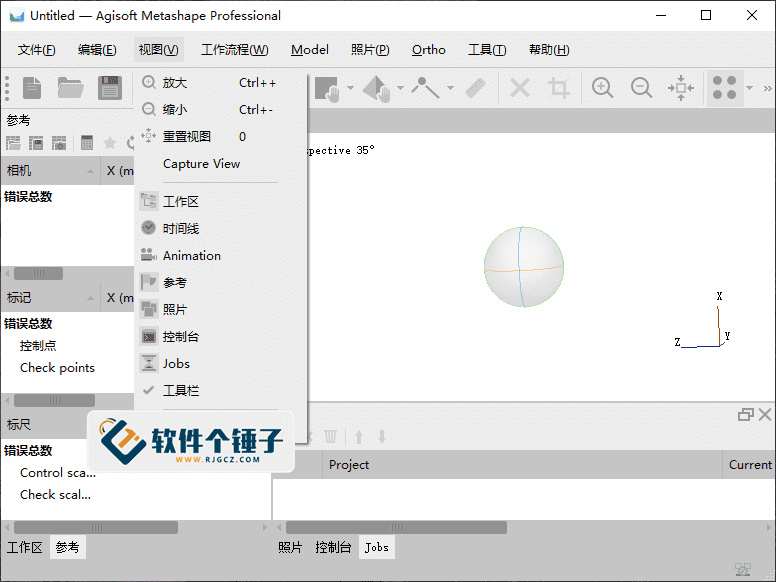Click the star icon in 参考 toolbar
The width and height of the screenshot is (776, 582).
(110, 143)
